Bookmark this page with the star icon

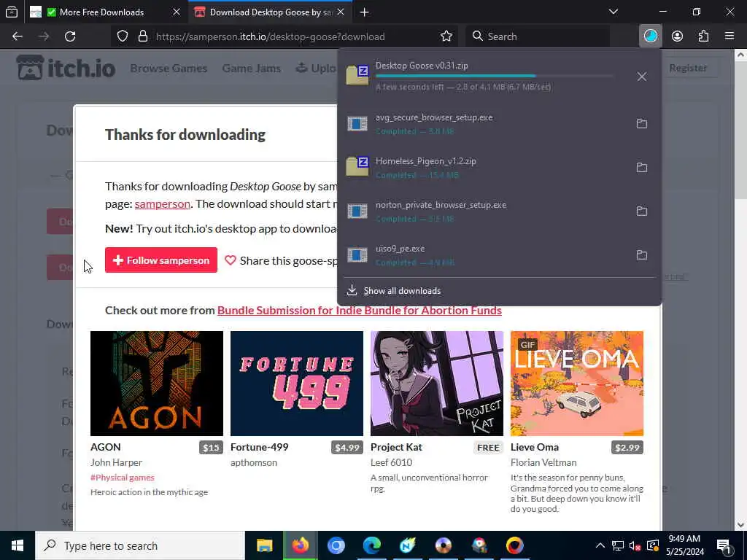click(446, 36)
